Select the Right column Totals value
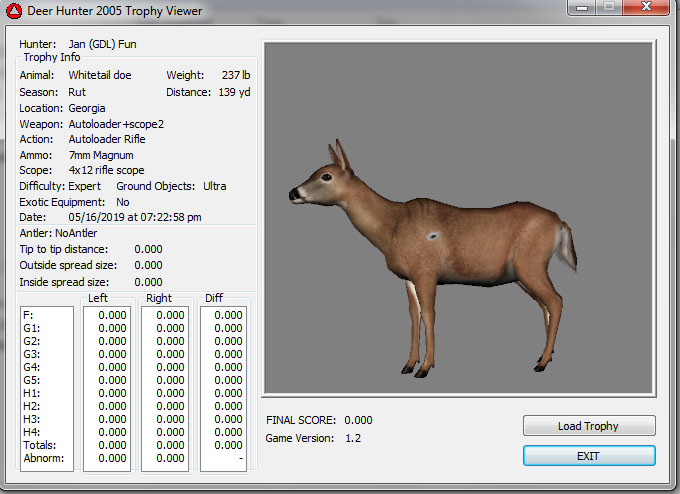This screenshot has height=494, width=680. 170,445
